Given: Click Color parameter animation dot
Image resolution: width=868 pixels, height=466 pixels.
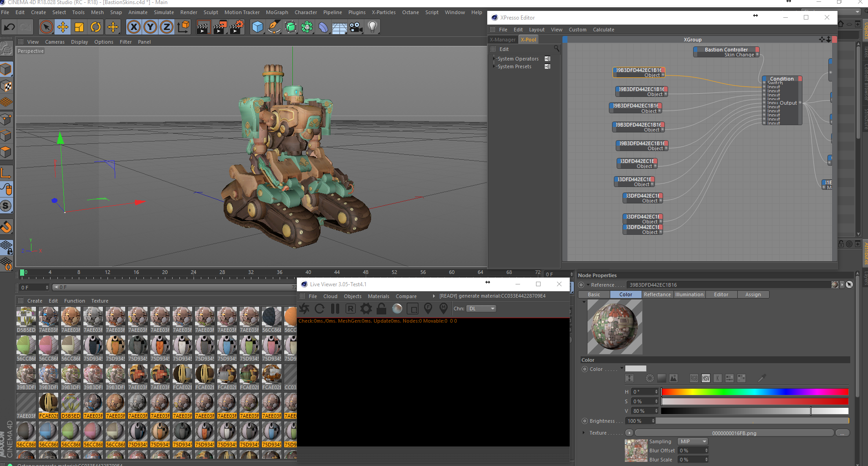Looking at the screenshot, I should point(585,369).
